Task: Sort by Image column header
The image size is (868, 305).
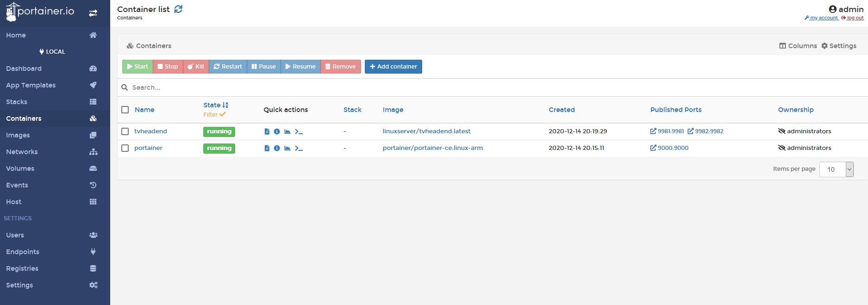Action: pos(393,110)
